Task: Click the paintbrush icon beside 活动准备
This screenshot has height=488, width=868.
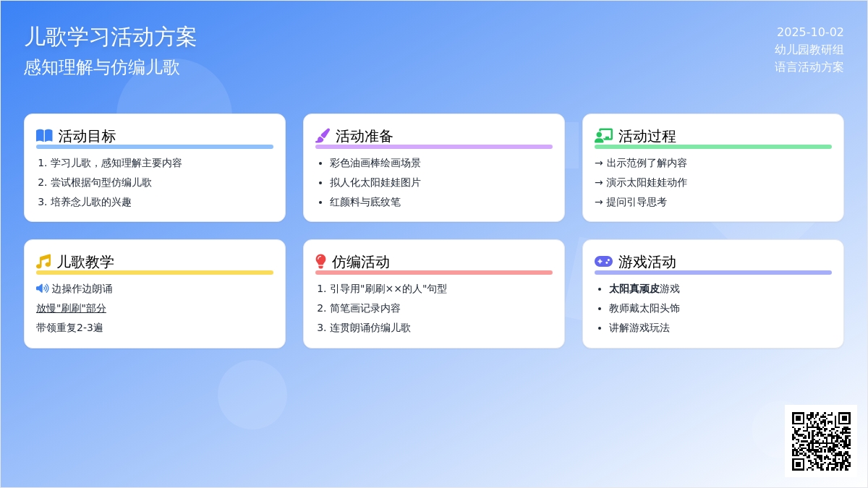Action: [x=323, y=136]
